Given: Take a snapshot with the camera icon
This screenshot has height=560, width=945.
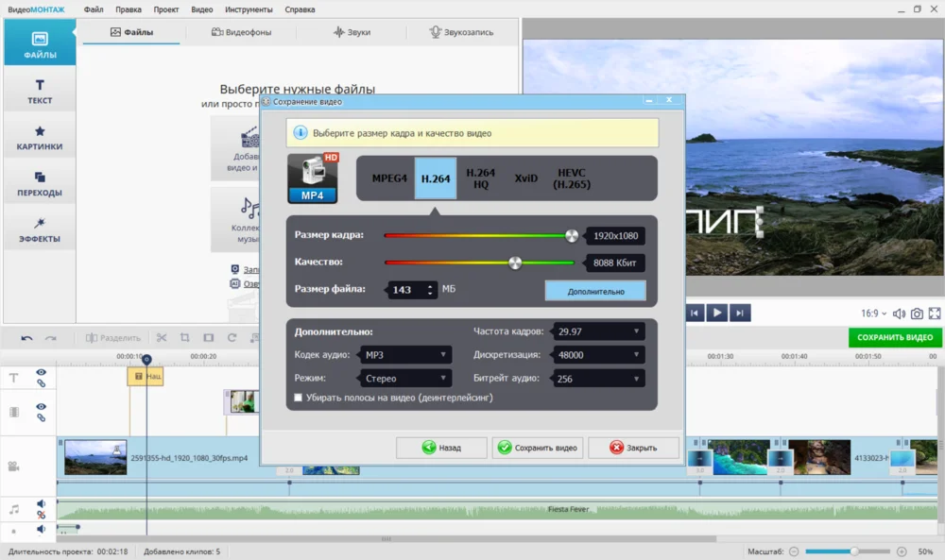Looking at the screenshot, I should (x=916, y=314).
